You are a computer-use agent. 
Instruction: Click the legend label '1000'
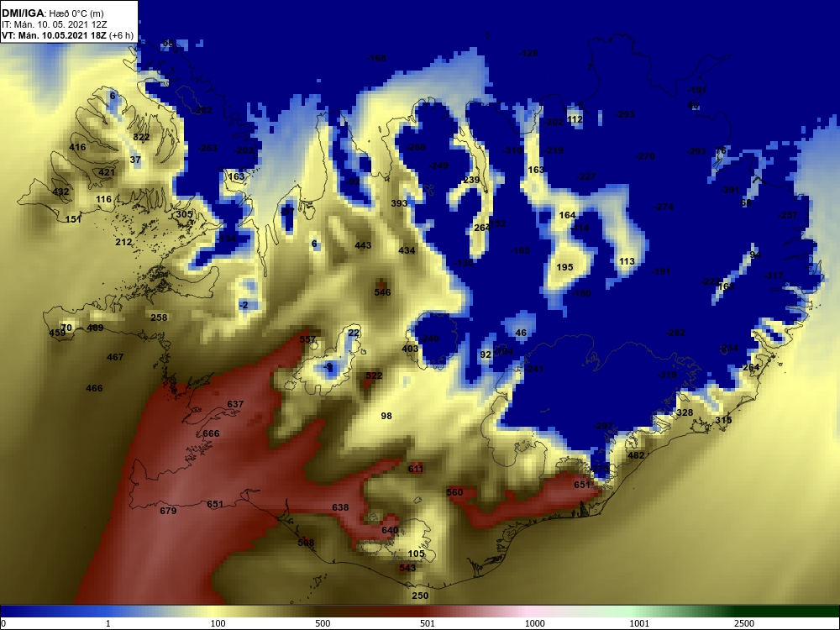pos(534,623)
